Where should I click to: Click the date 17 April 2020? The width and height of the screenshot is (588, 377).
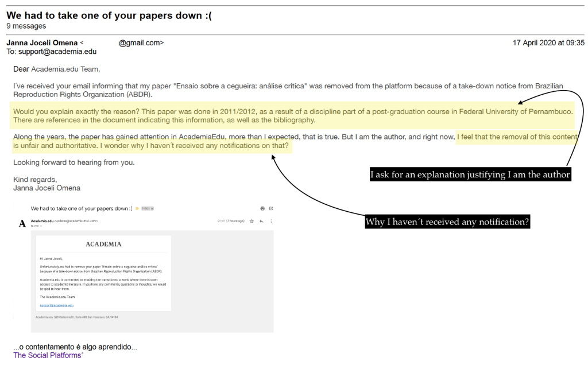(x=548, y=43)
